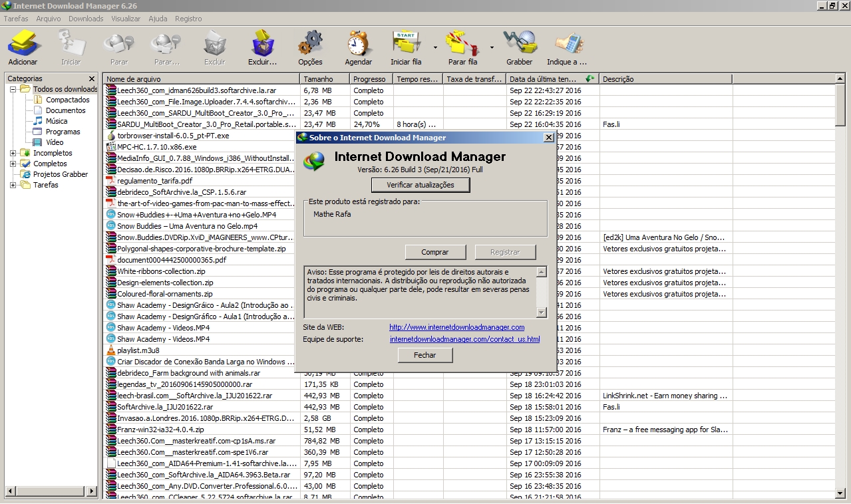851x504 pixels.
Task: Select document0004442500000365.pdf row
Action: tap(172, 260)
